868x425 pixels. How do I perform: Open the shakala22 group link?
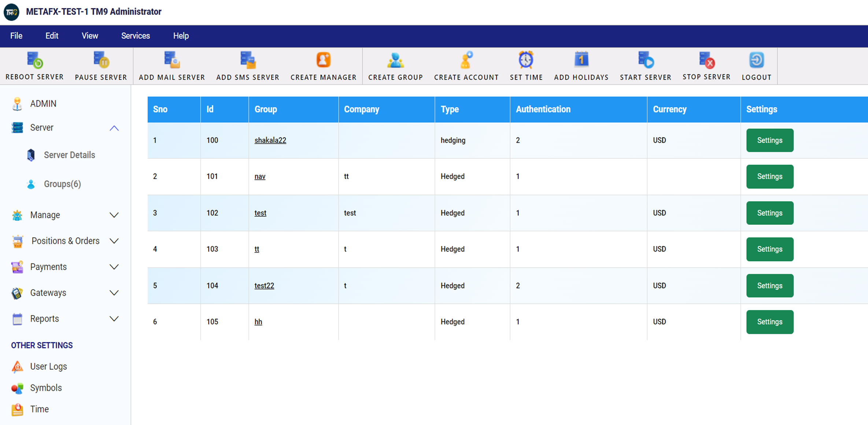271,140
